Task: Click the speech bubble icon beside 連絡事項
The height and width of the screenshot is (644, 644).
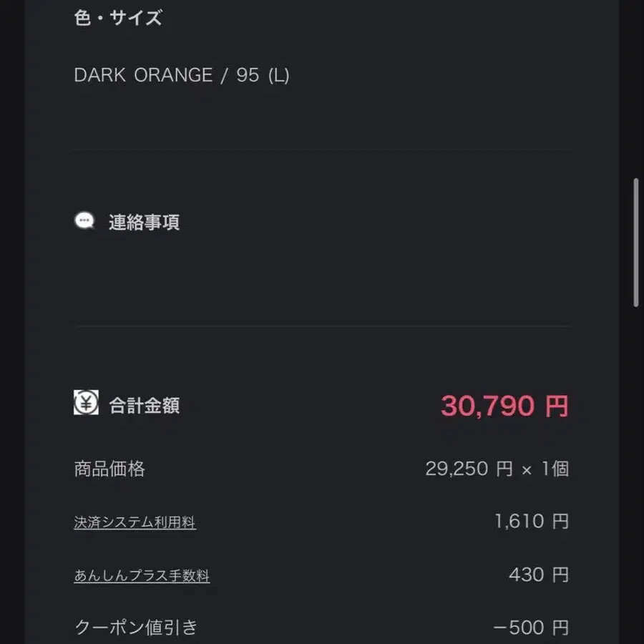Action: click(86, 221)
